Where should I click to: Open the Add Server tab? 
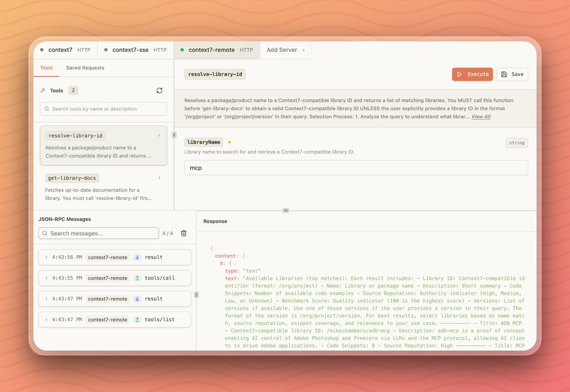pyautogui.click(x=286, y=50)
